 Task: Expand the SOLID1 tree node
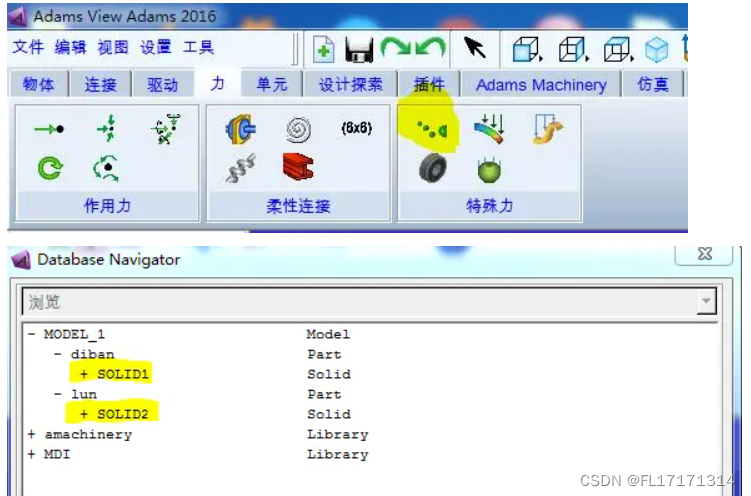(84, 374)
